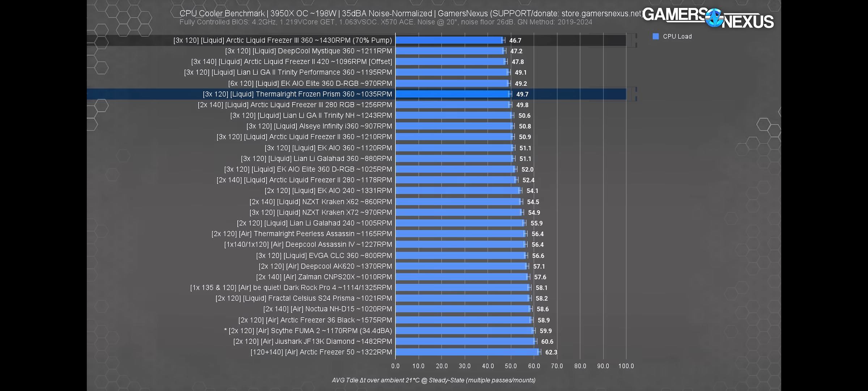Select the Arctic Freezer 50 label
868x391 pixels.
(321, 352)
